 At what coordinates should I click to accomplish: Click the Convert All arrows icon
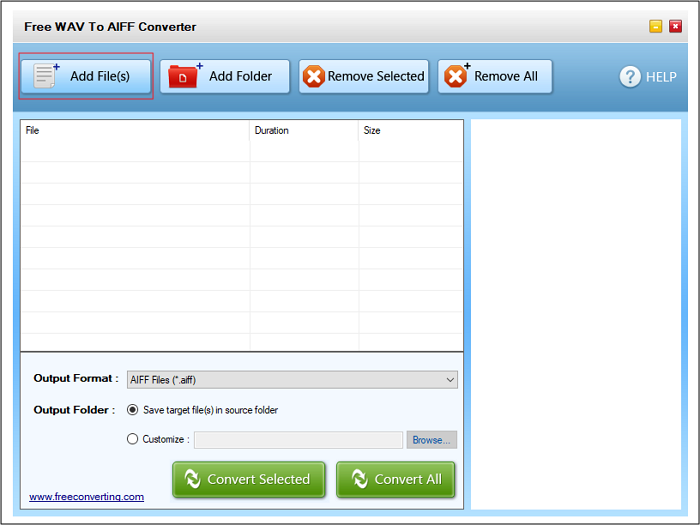click(355, 479)
